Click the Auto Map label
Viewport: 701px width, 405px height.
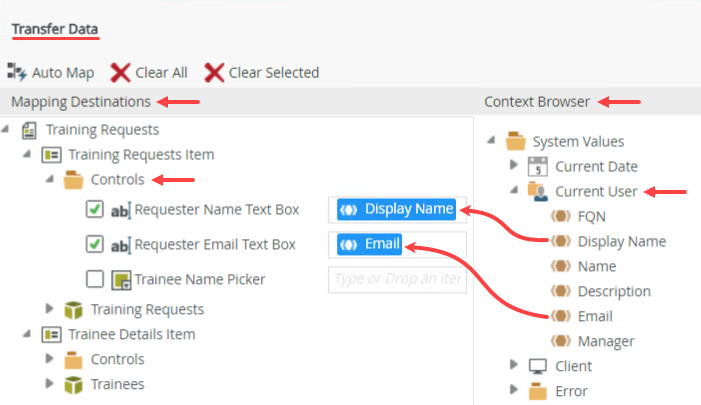click(63, 73)
